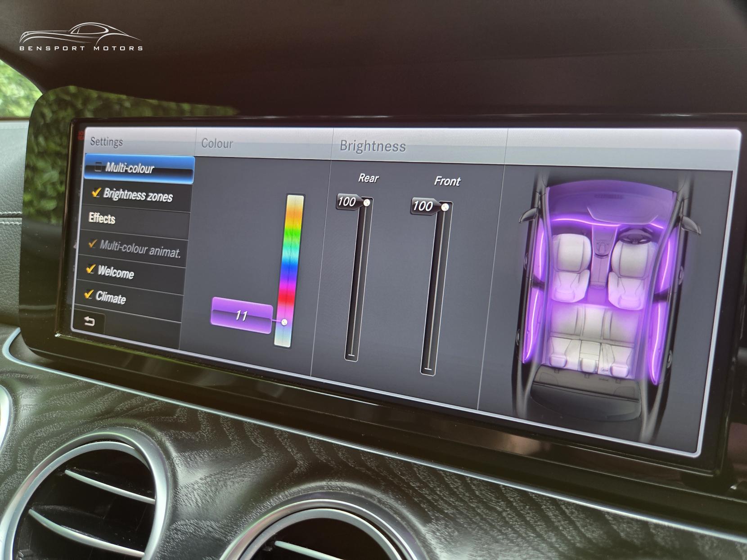Click the Settings panel header

tap(107, 142)
